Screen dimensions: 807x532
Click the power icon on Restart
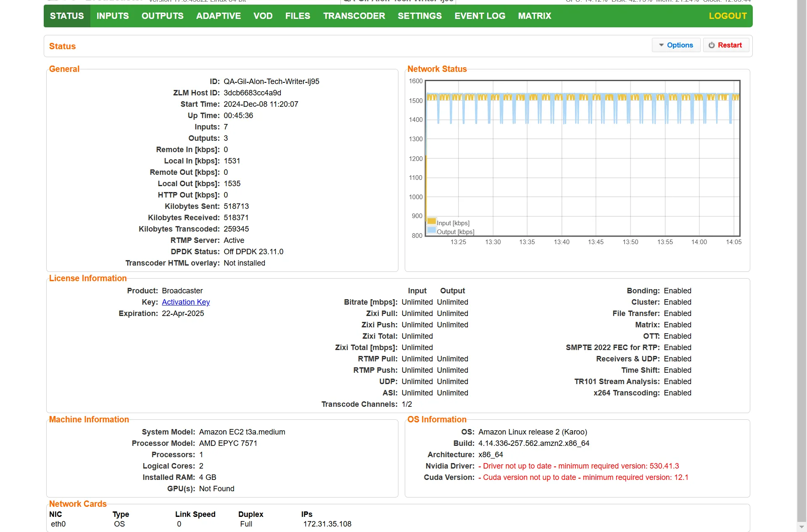712,45
